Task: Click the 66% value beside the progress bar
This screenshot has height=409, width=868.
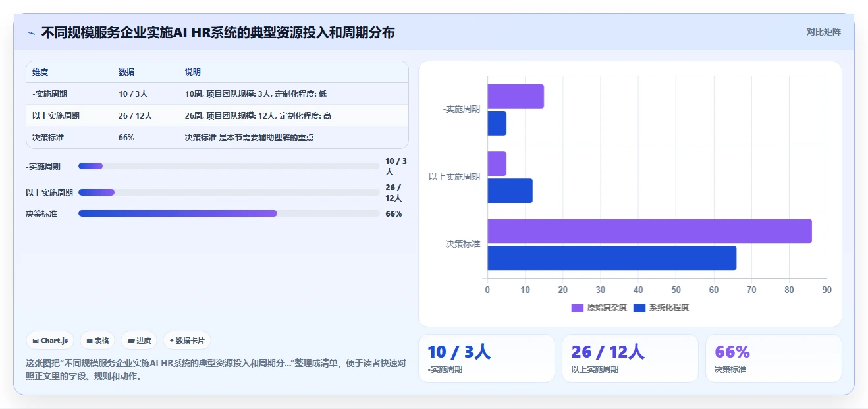Action: tap(394, 214)
